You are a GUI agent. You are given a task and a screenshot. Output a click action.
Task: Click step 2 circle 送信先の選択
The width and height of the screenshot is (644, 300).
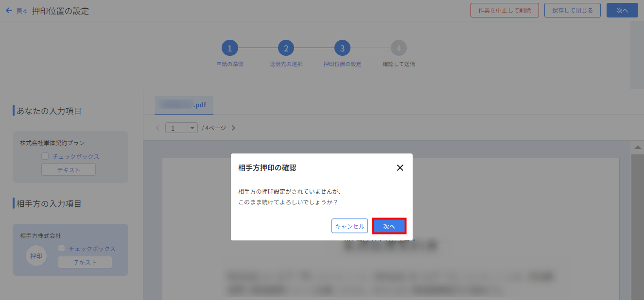tap(286, 48)
